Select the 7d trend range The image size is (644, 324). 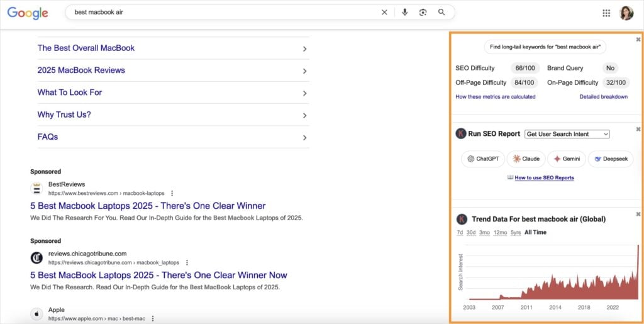pyautogui.click(x=460, y=232)
